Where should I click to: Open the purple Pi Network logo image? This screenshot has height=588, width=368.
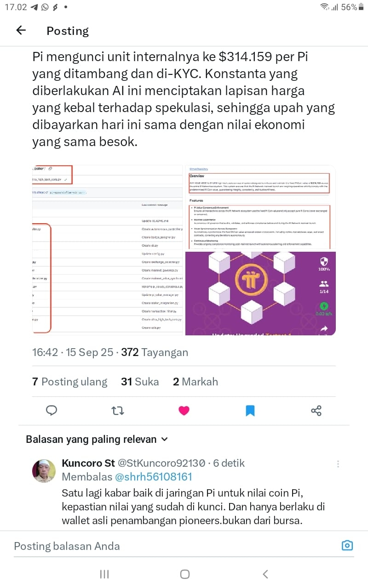coord(260,294)
